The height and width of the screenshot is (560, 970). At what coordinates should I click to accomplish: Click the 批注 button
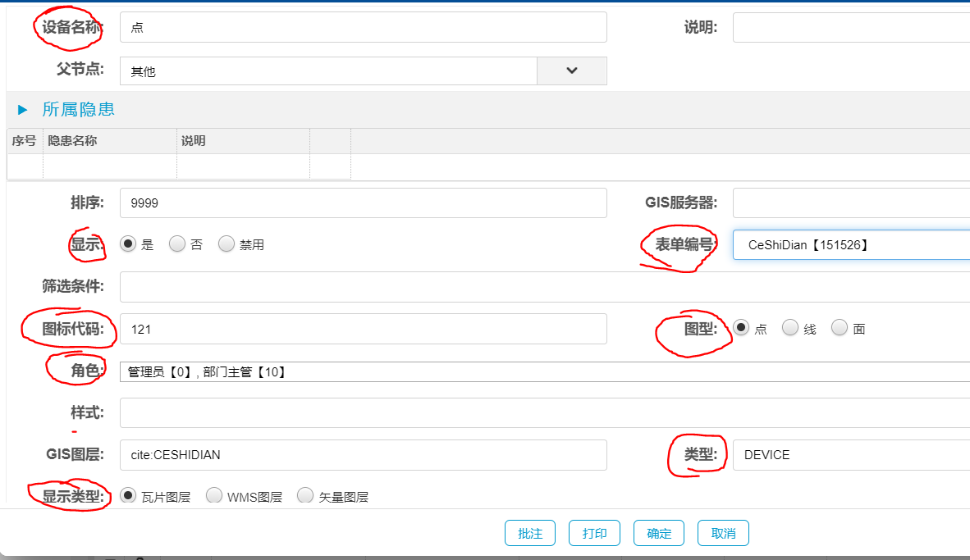pyautogui.click(x=530, y=533)
